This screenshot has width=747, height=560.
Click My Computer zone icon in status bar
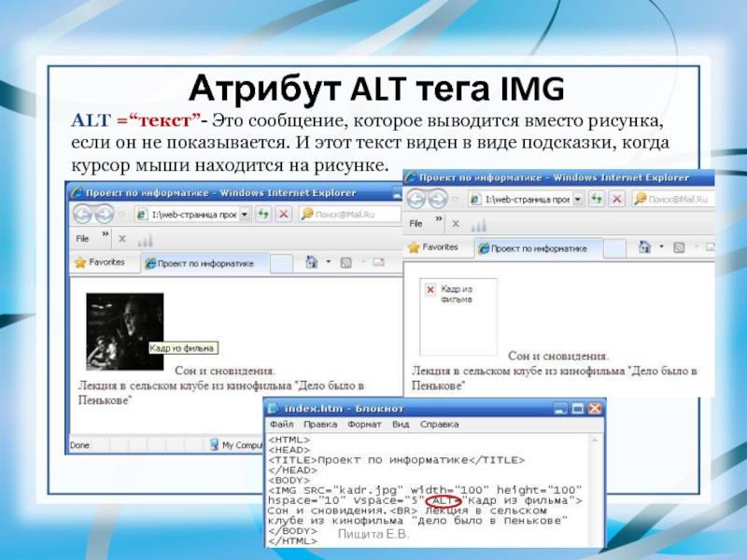click(x=215, y=445)
